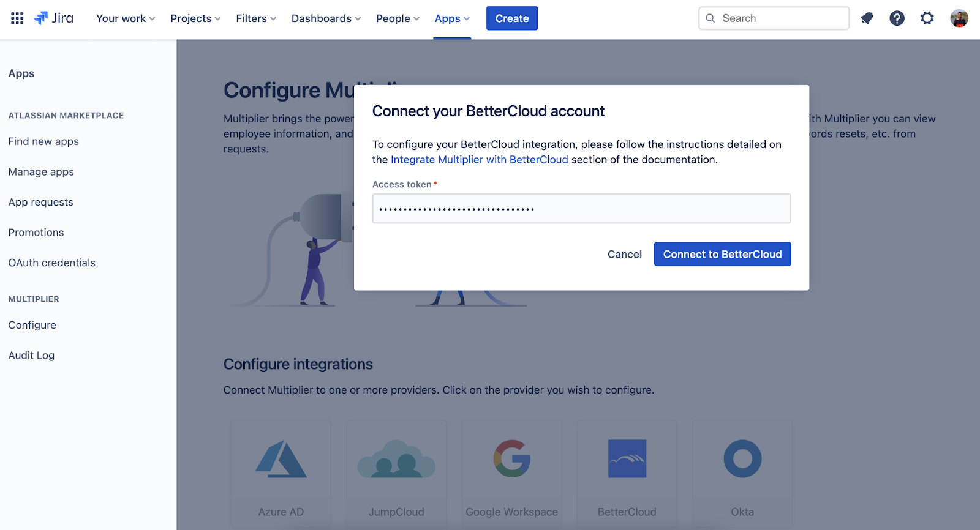Select the BetterCloud provider icon

coord(627,458)
